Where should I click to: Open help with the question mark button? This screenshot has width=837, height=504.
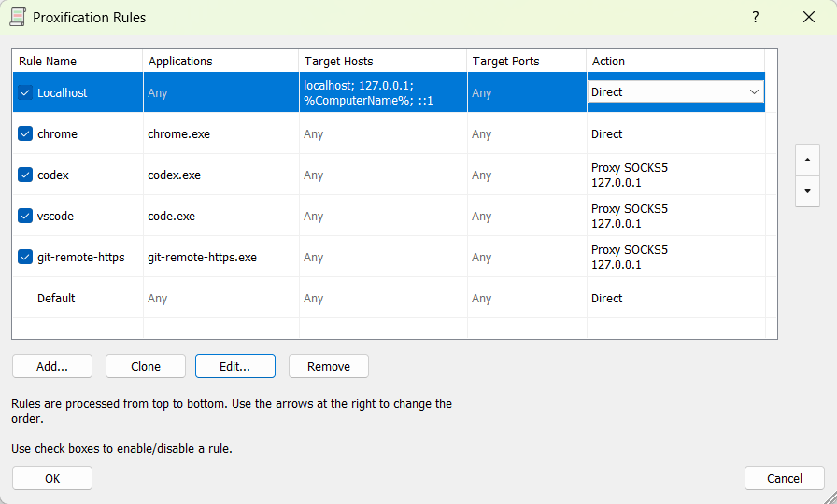[x=756, y=17]
